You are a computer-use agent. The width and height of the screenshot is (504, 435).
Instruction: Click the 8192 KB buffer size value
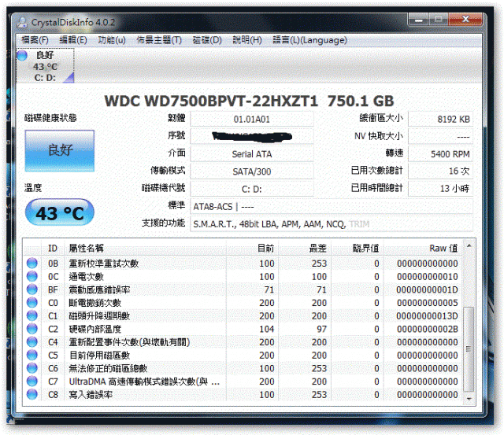pos(440,120)
